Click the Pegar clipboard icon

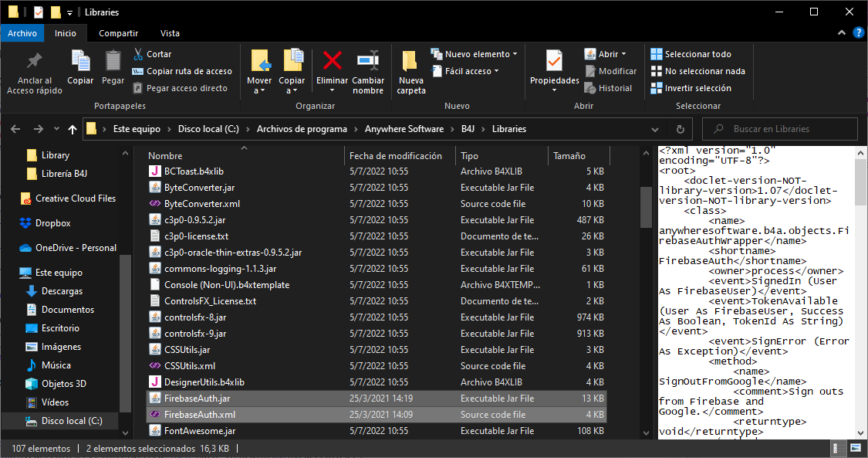(x=113, y=59)
